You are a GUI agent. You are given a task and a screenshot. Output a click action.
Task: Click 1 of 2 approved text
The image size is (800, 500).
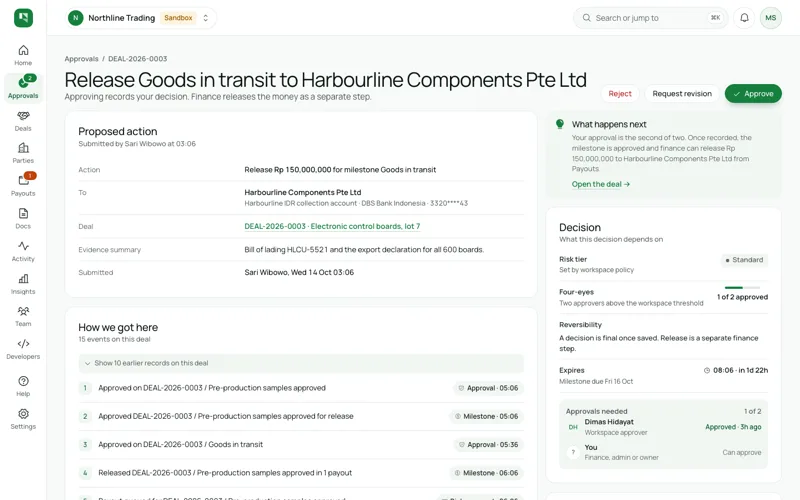click(742, 297)
